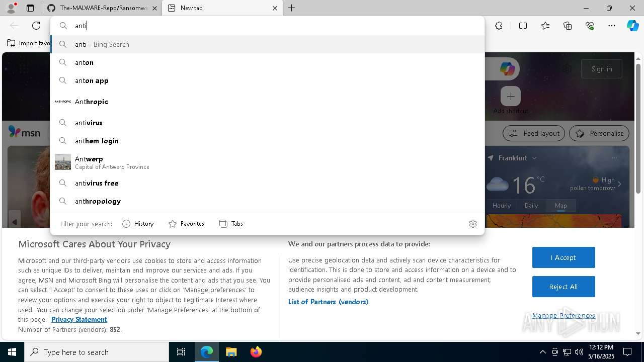Open the tab actions menu icon
This screenshot has width=644, height=362.
coord(30,8)
